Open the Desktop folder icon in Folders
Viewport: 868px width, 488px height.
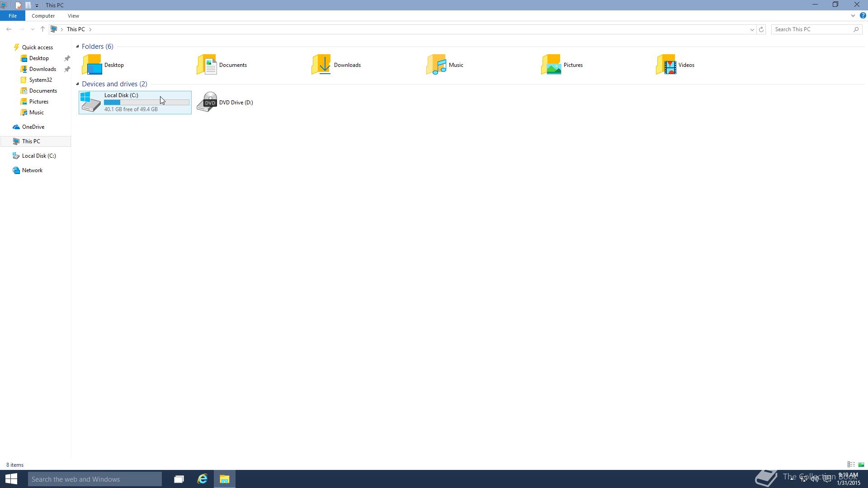pos(92,65)
